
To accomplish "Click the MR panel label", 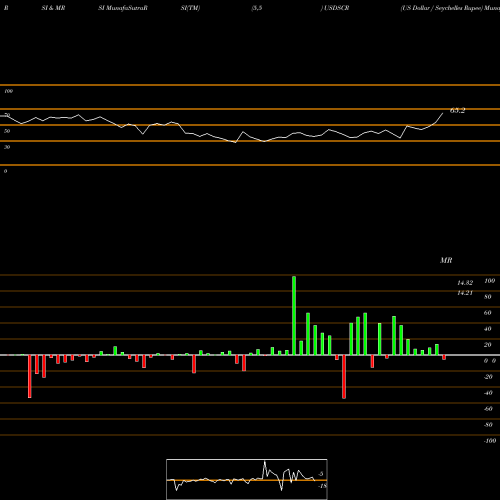I will point(446,260).
